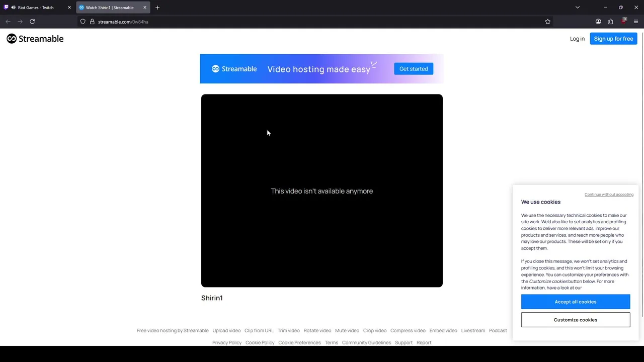Open Free video hosting by Streamable link
644x362 pixels.
click(173, 330)
